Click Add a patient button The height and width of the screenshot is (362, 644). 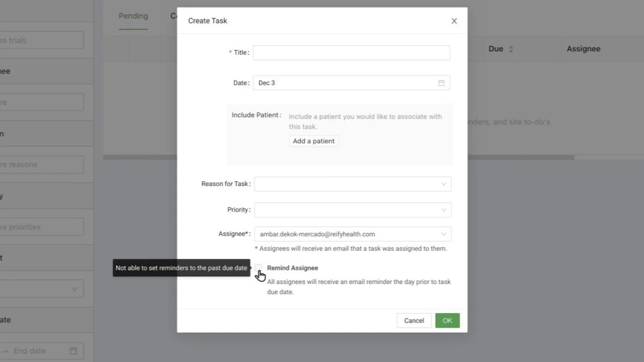tap(314, 141)
